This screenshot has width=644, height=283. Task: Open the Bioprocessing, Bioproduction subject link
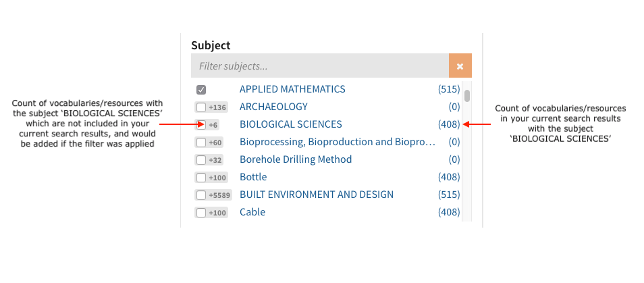pyautogui.click(x=336, y=142)
